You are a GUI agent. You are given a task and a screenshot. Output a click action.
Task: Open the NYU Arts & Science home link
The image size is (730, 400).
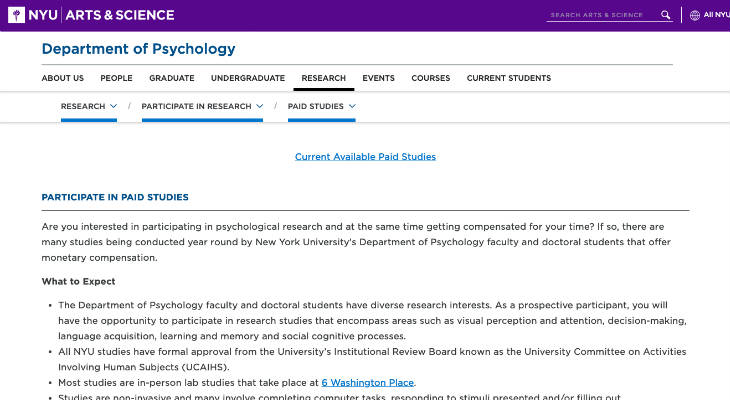(x=92, y=15)
